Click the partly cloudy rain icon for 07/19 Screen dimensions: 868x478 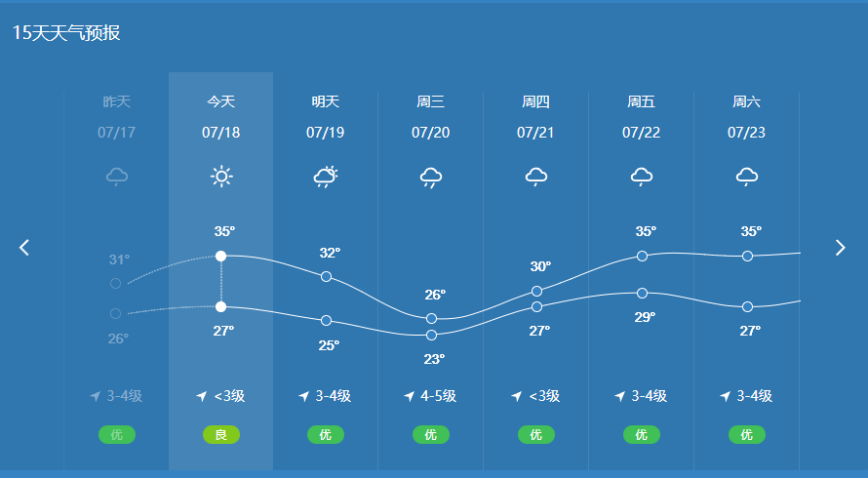tap(326, 177)
